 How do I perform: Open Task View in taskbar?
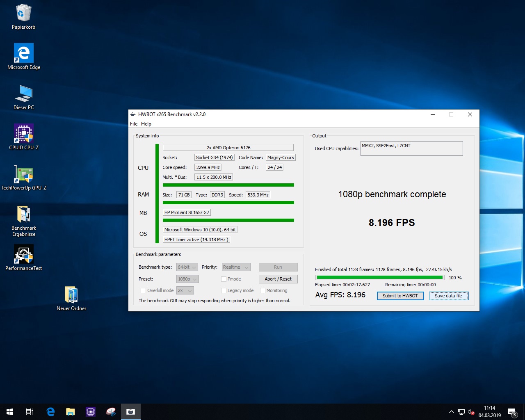(30, 412)
